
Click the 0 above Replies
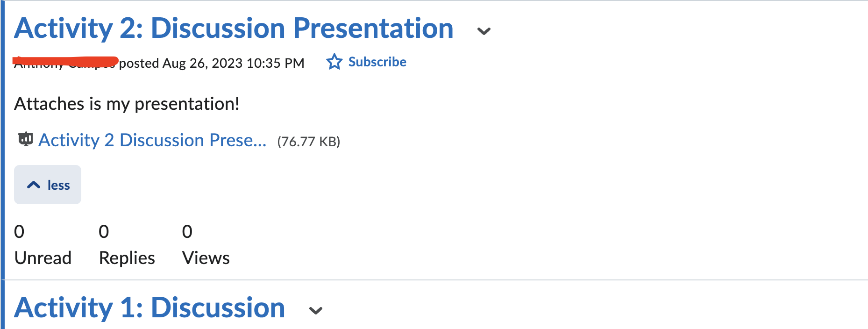(104, 232)
